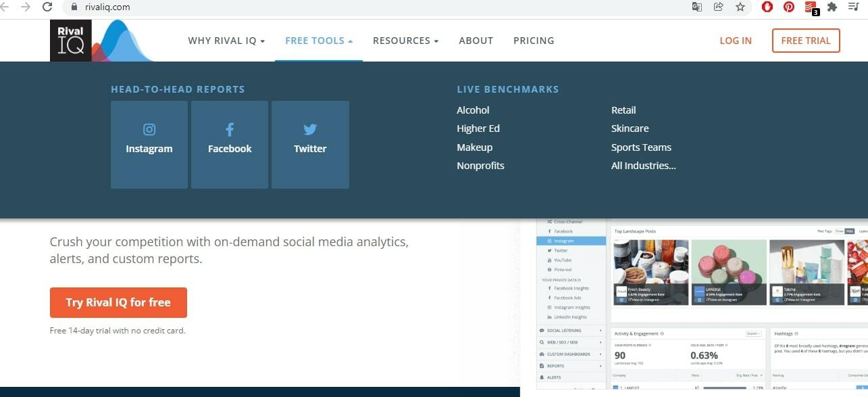Open the Alcohol live benchmark
Image resolution: width=868 pixels, height=397 pixels.
click(473, 110)
